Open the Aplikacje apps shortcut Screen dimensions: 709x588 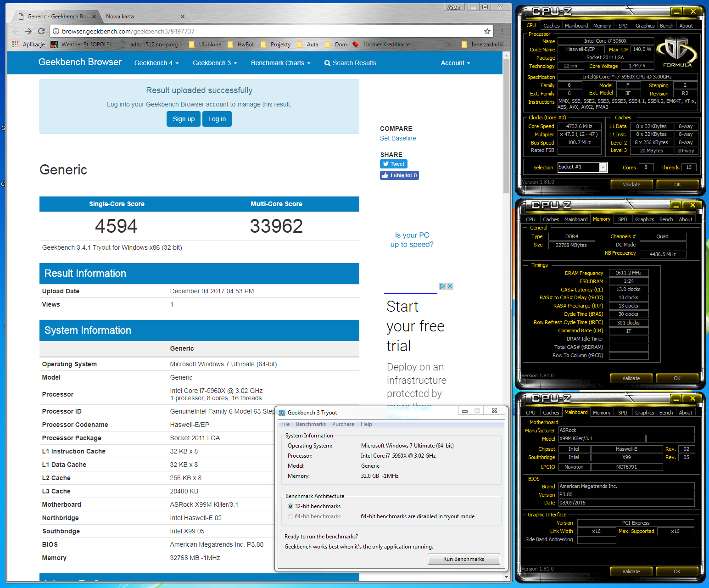[28, 45]
